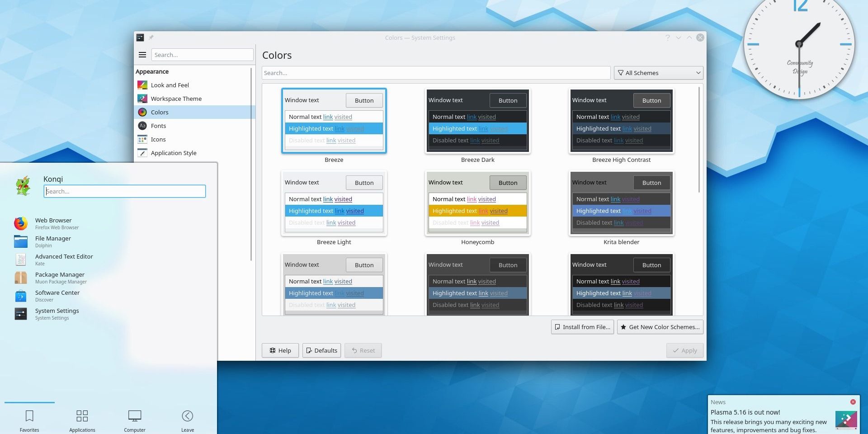Open the Fonts settings icon
This screenshot has width=868, height=434.
point(142,126)
